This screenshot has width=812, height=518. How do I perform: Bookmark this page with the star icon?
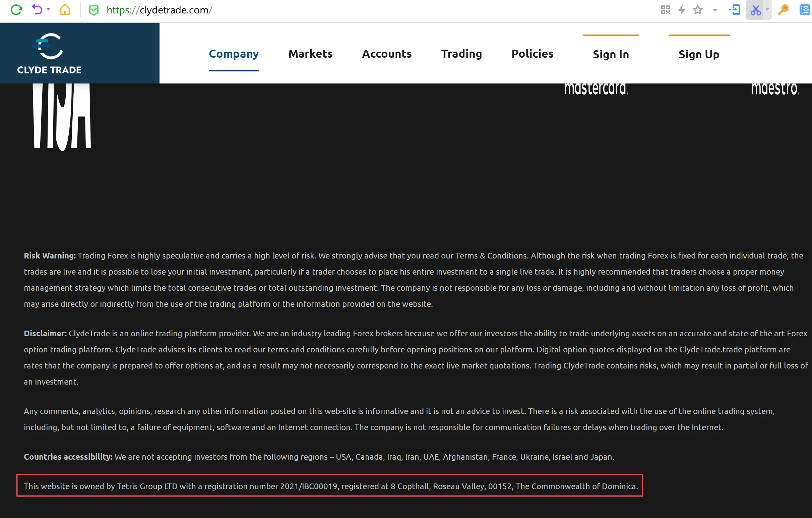[697, 9]
